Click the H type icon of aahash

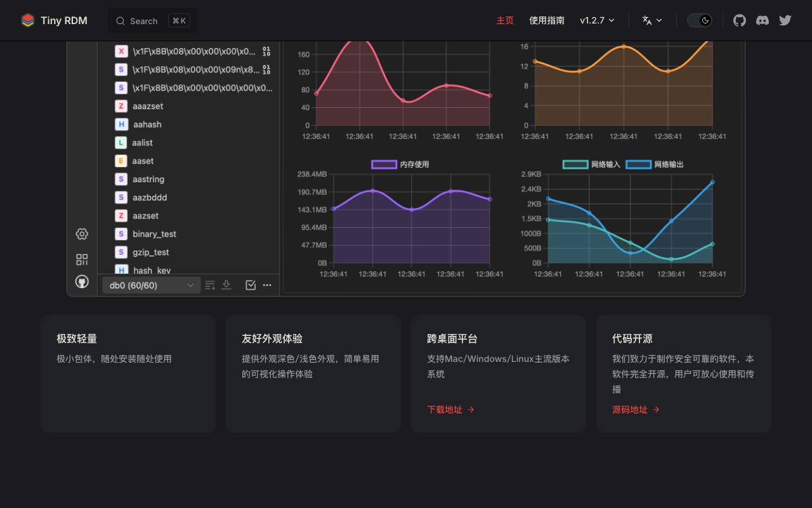(121, 124)
